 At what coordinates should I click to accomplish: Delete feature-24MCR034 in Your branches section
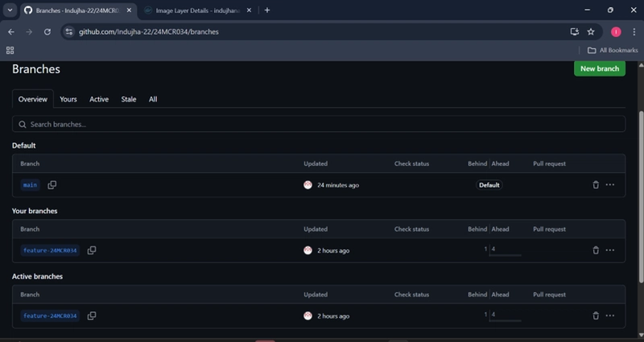pyautogui.click(x=596, y=250)
